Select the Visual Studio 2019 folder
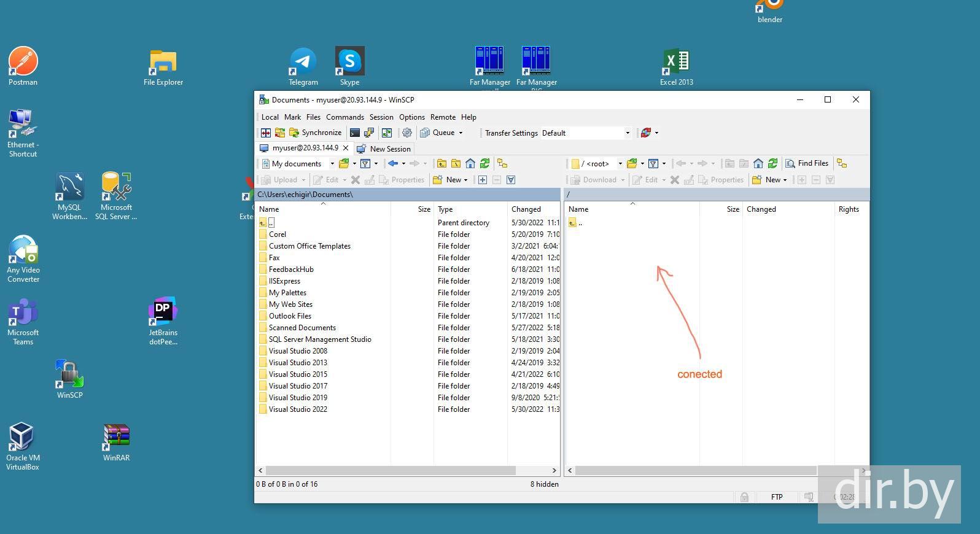Screen dimensions: 980x534 (x=298, y=398)
